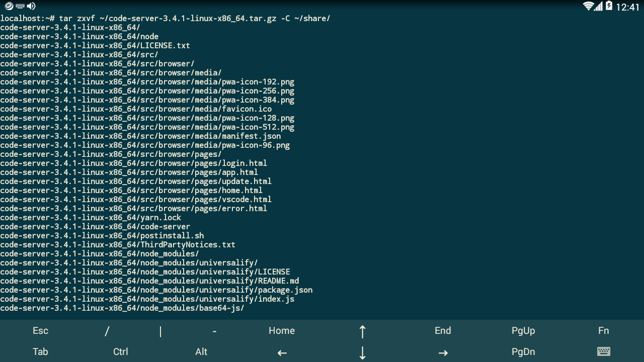Click the universalify/README.md line
This screenshot has height=362, width=644.
tap(149, 281)
